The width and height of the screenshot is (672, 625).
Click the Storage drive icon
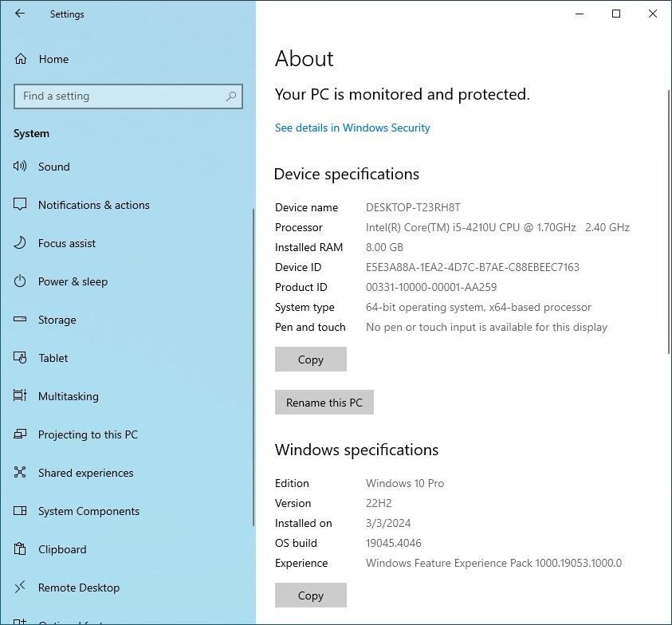point(20,320)
